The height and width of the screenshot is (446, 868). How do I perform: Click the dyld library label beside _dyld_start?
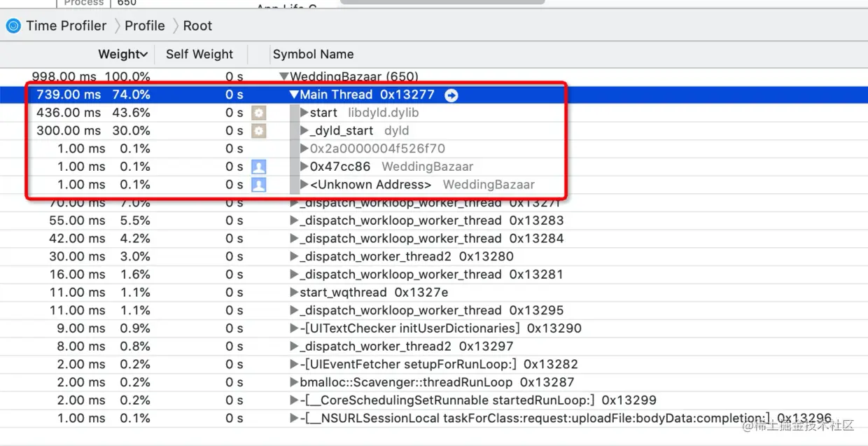click(x=396, y=131)
